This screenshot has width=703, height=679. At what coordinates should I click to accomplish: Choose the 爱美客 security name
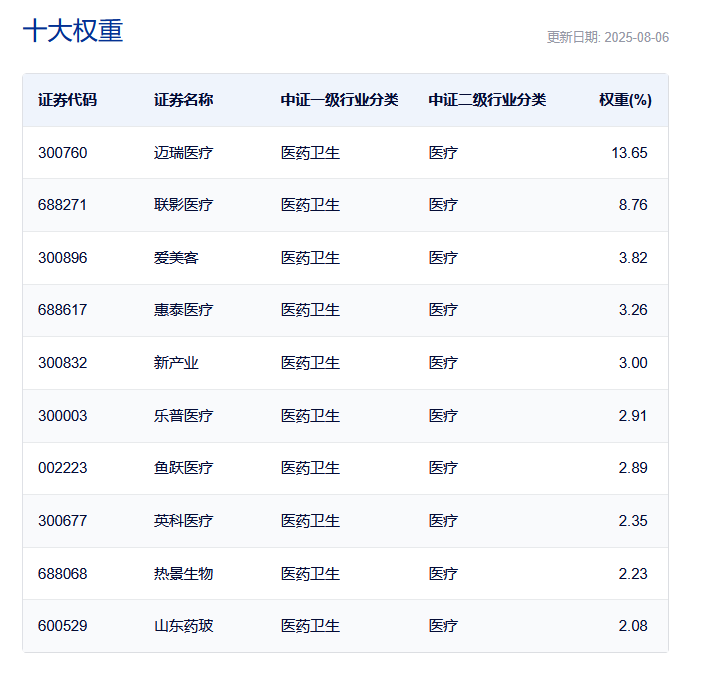tap(176, 258)
